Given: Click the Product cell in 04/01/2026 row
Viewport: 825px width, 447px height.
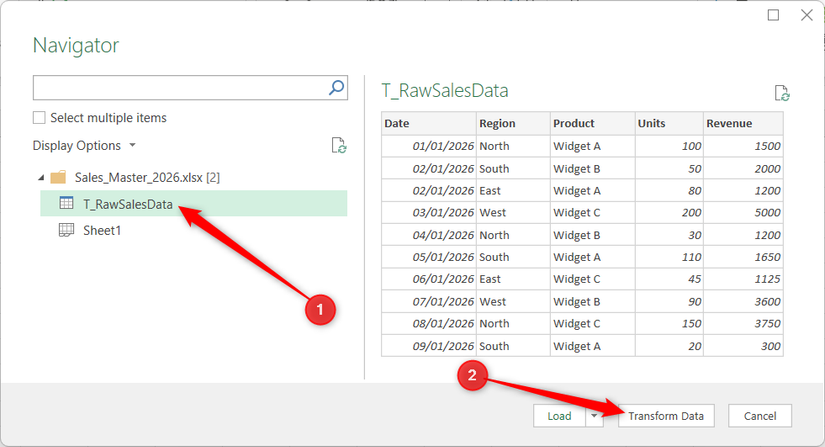Looking at the screenshot, I should (x=593, y=235).
